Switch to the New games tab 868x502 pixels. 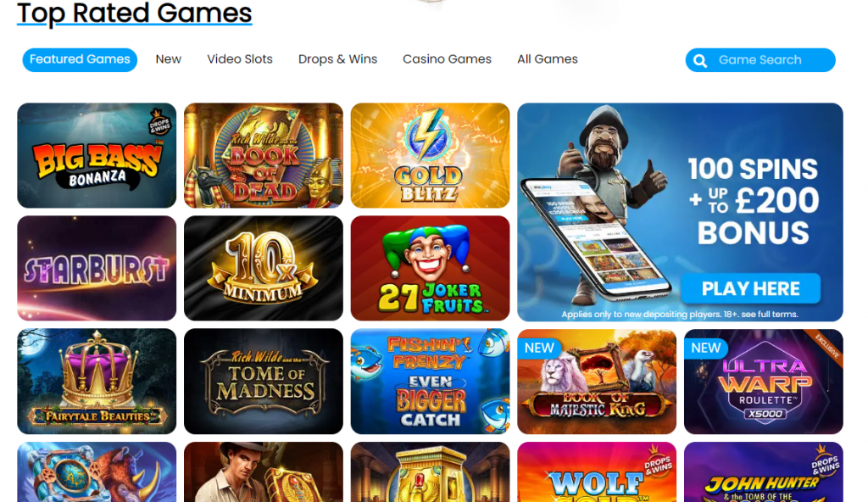[x=169, y=59]
